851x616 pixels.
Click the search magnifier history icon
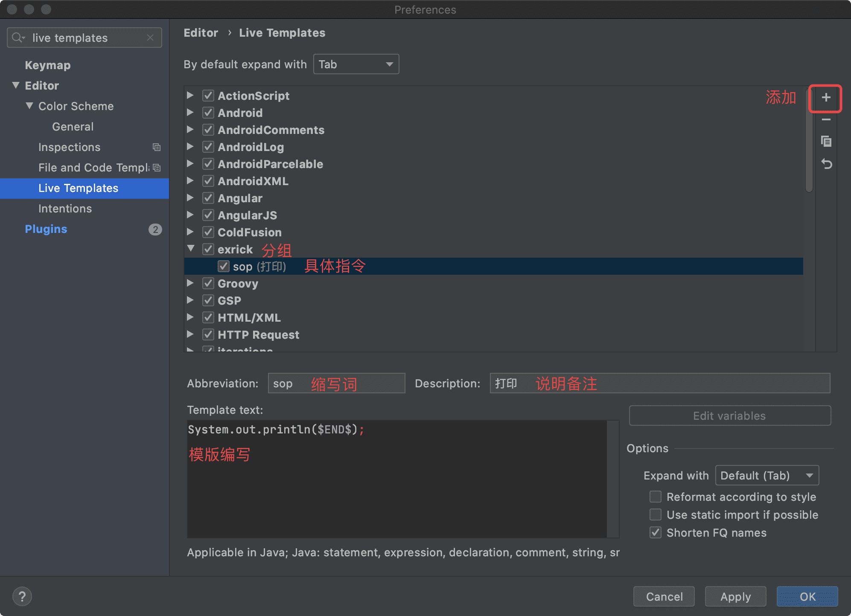(x=18, y=38)
